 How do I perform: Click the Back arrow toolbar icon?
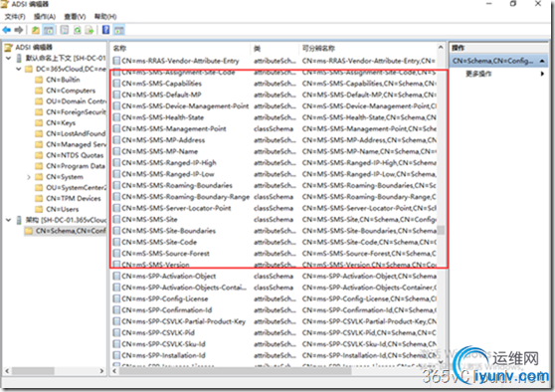tap(6, 30)
